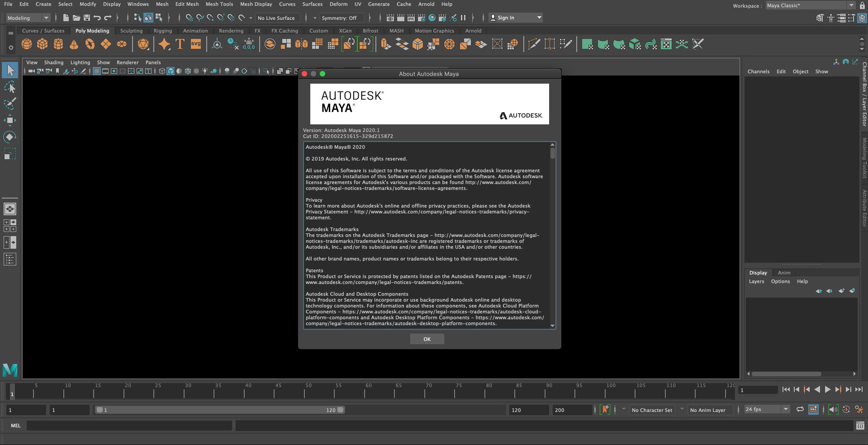Toggle select by component type mode
The height and width of the screenshot is (445, 868).
pos(159,18)
